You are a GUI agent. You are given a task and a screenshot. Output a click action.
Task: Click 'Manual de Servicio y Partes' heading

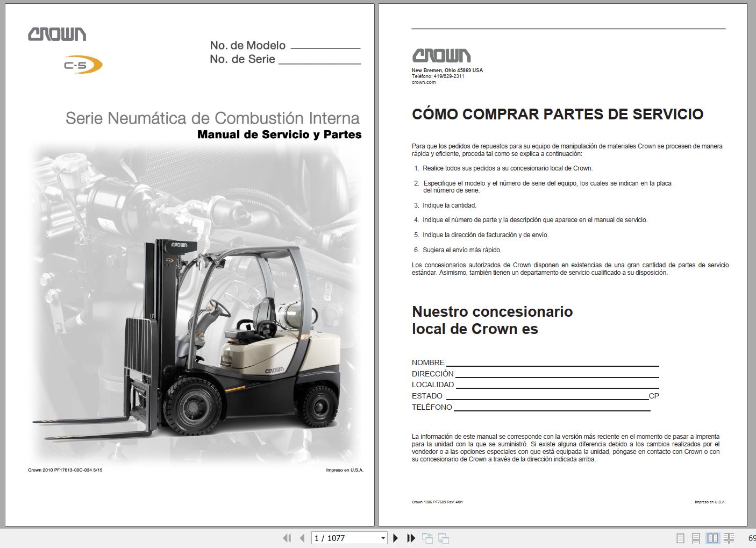[279, 134]
